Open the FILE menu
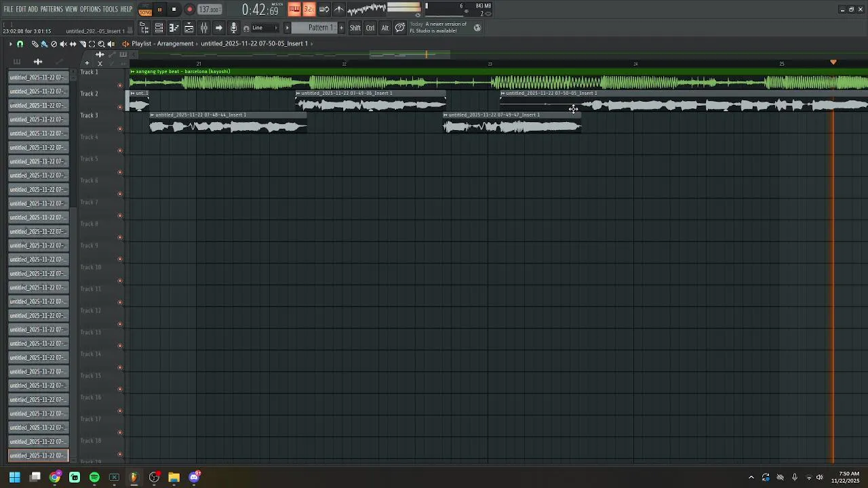 click(x=8, y=9)
